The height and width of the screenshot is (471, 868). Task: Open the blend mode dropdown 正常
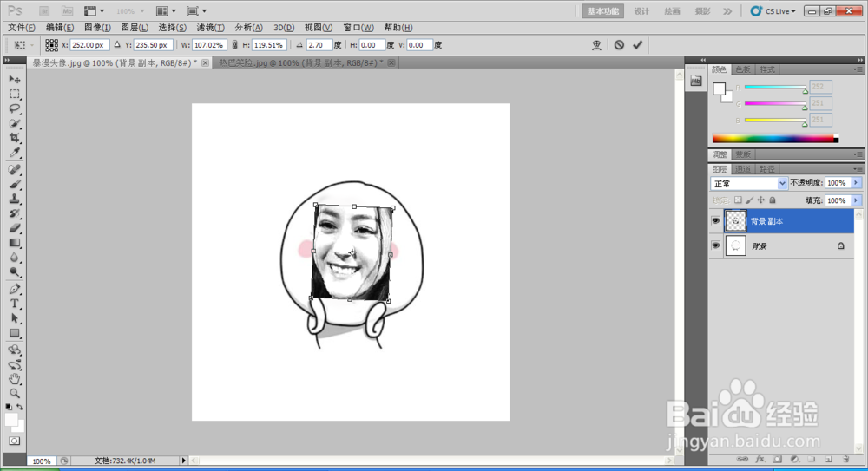748,184
